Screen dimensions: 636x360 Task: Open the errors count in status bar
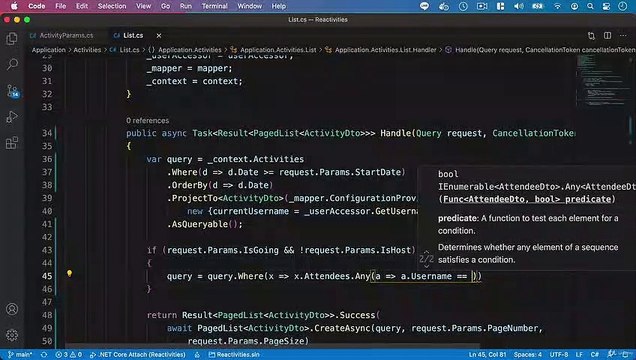(x=62, y=355)
